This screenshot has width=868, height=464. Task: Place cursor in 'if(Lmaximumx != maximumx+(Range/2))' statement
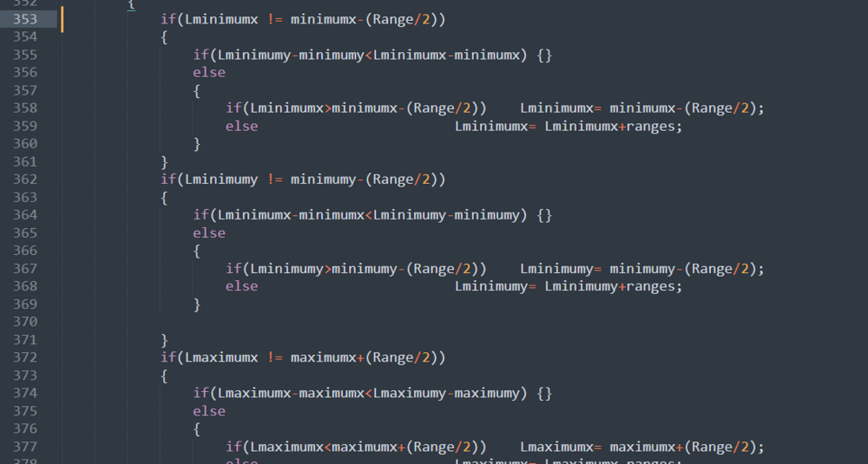(303, 357)
